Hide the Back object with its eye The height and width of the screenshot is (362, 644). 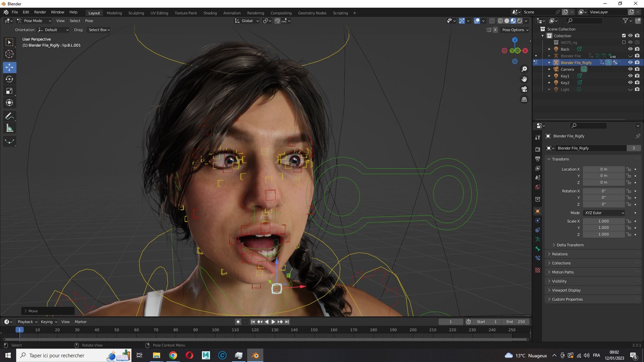(x=630, y=49)
